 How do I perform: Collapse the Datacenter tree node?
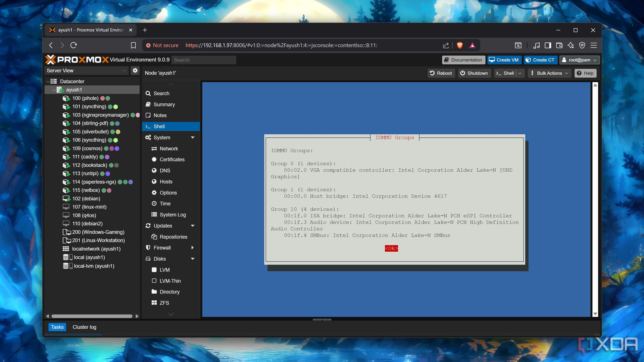coord(48,81)
